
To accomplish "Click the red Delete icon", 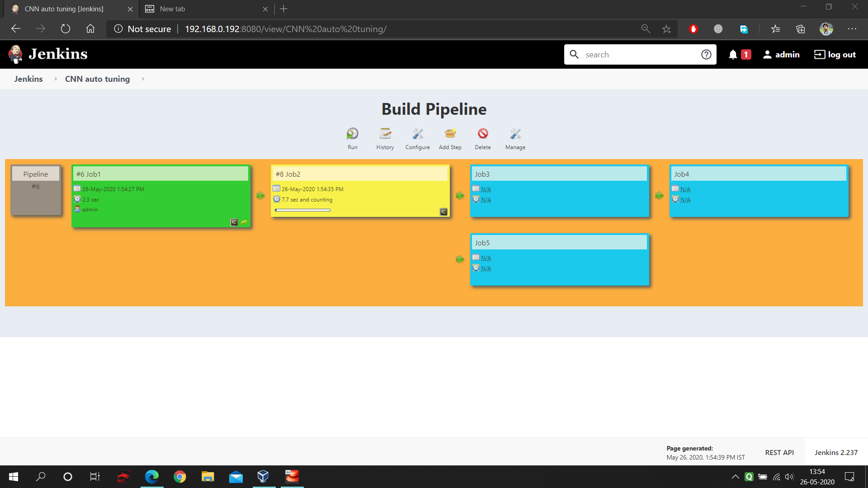I will 483,134.
